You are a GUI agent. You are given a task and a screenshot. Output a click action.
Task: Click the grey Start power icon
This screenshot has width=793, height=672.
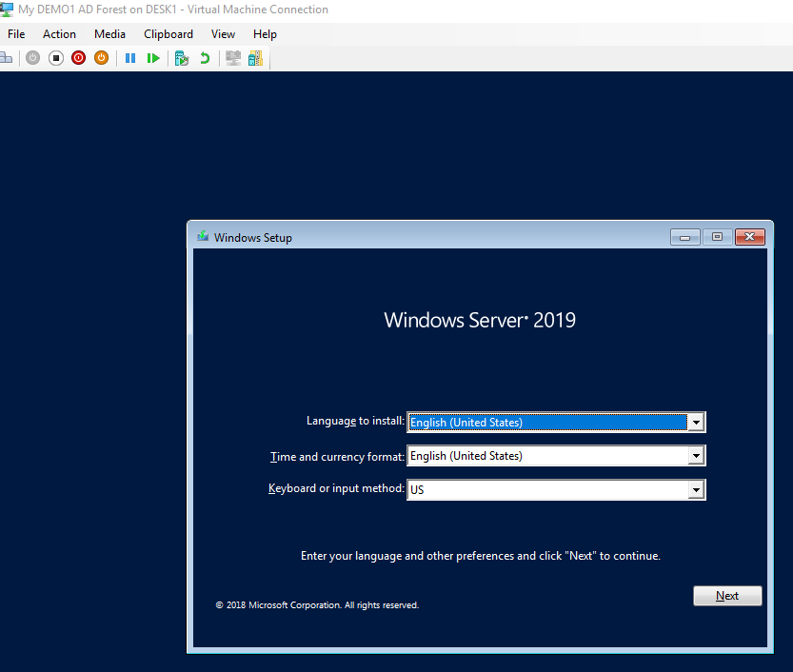tap(33, 58)
